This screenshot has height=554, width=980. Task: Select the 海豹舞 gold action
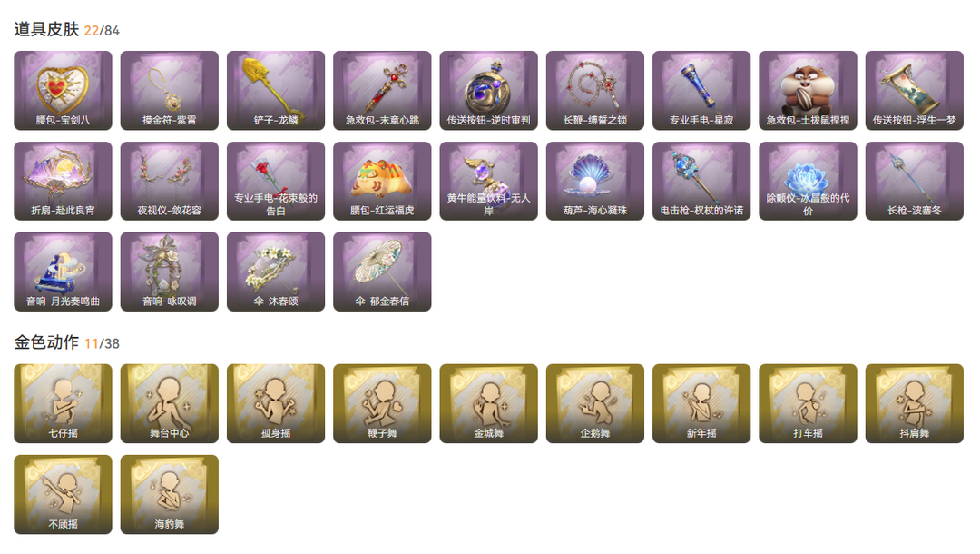(x=170, y=495)
